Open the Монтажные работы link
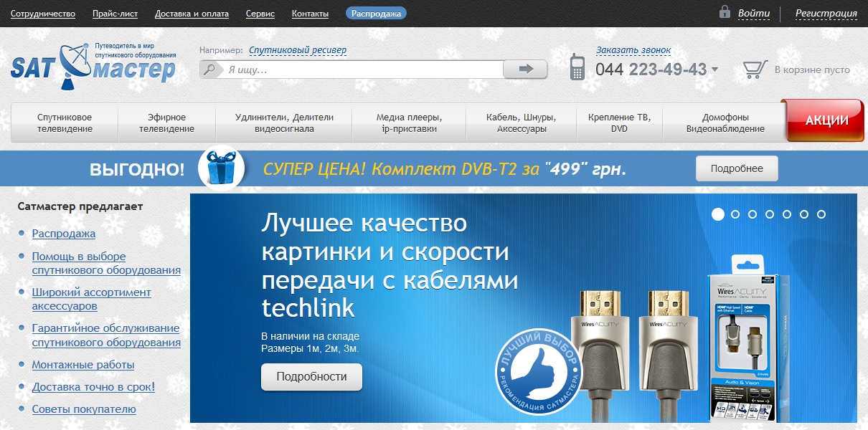This screenshot has width=868, height=430. [83, 365]
